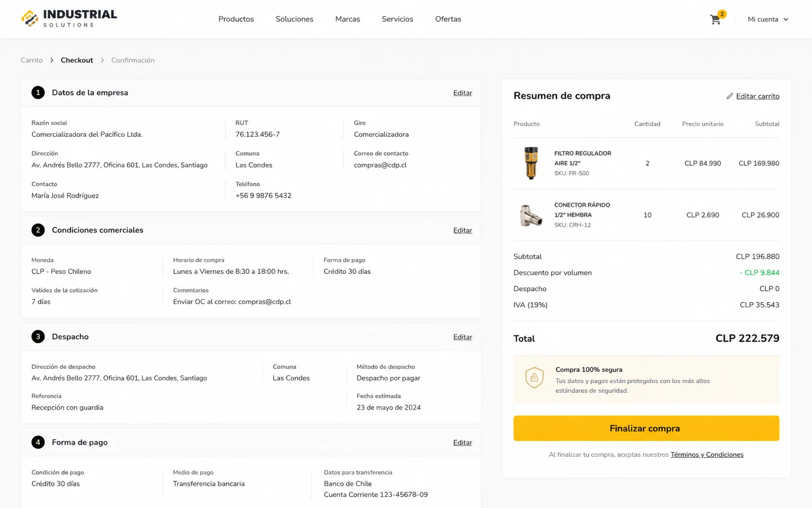Image resolution: width=812 pixels, height=508 pixels.
Task: Click the RUT value 76.123.456-7
Action: pyautogui.click(x=258, y=134)
